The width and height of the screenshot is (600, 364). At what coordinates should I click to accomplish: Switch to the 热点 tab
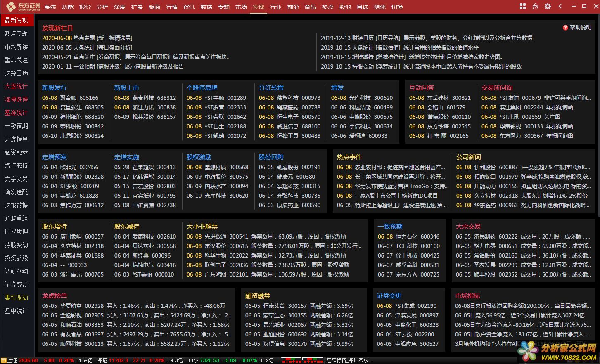(x=328, y=7)
